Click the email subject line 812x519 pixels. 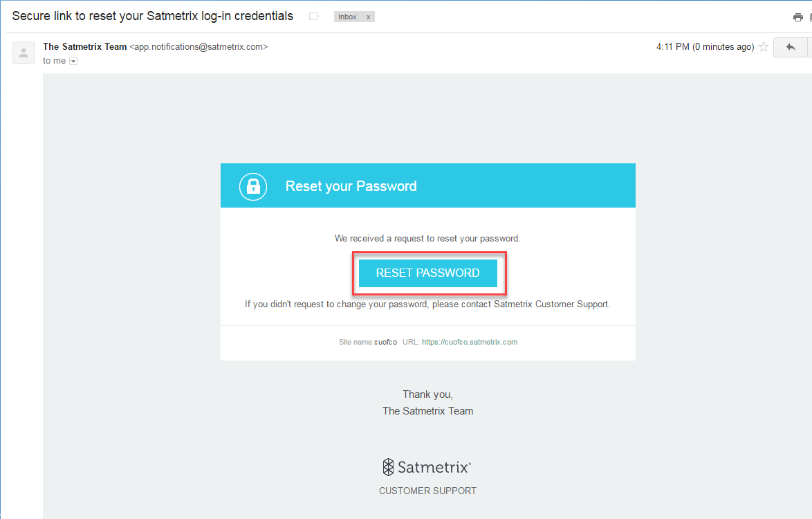click(152, 16)
